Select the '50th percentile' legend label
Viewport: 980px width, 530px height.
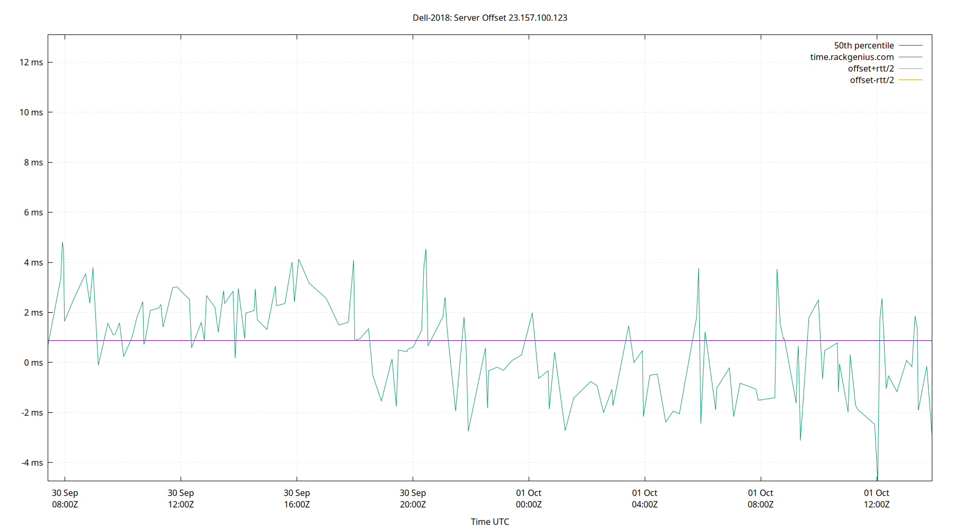coord(863,46)
